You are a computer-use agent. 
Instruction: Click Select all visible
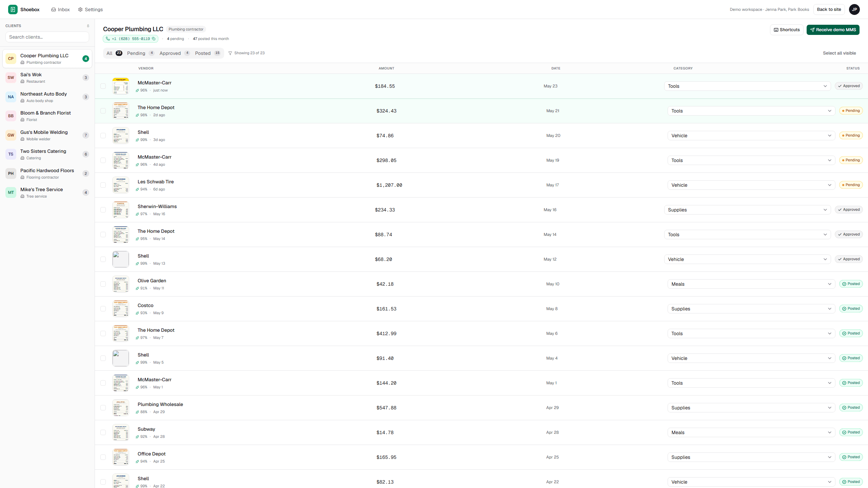click(x=839, y=53)
